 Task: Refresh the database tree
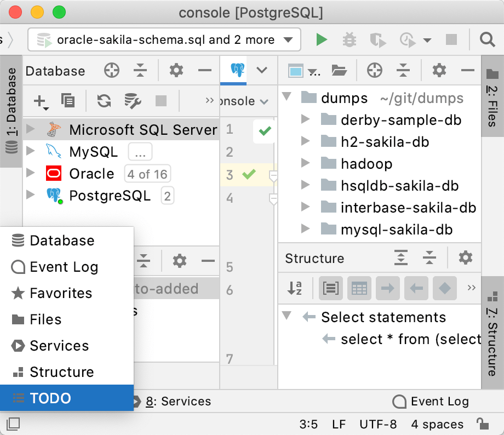point(104,101)
